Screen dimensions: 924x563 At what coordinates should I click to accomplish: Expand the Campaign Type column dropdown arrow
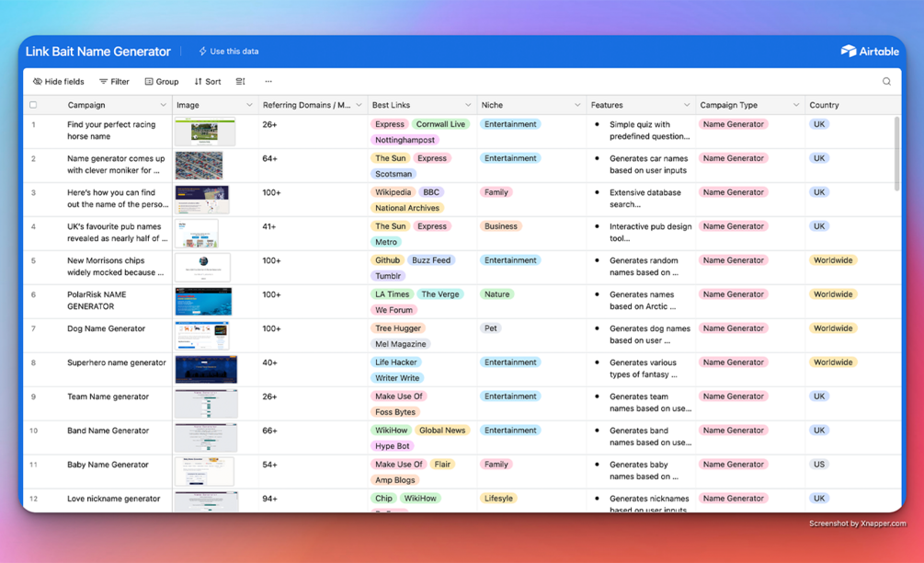[x=796, y=105]
